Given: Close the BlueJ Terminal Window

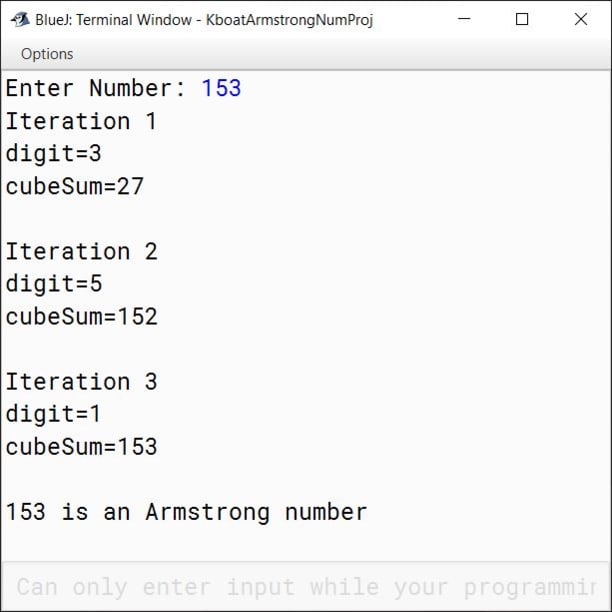Looking at the screenshot, I should (x=581, y=19).
